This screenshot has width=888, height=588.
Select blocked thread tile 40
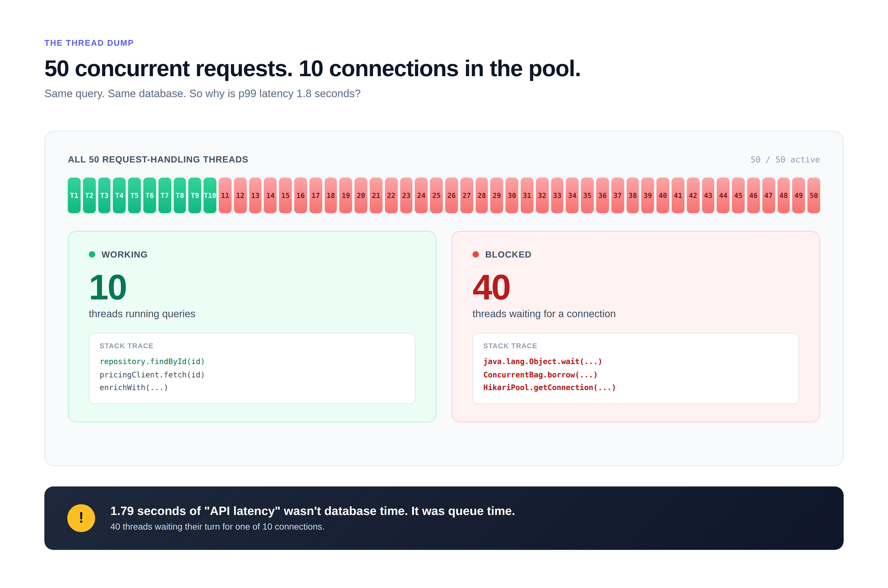(x=663, y=195)
